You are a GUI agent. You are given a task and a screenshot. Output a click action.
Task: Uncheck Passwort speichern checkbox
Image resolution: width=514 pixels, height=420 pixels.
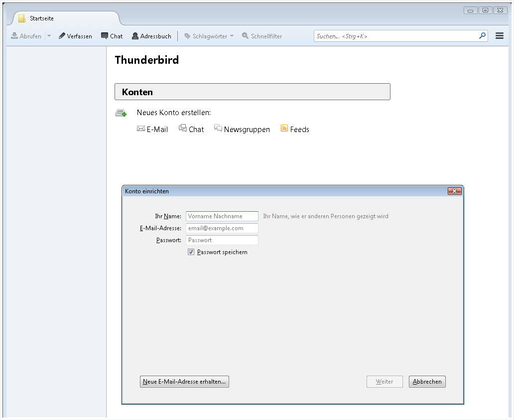click(191, 252)
